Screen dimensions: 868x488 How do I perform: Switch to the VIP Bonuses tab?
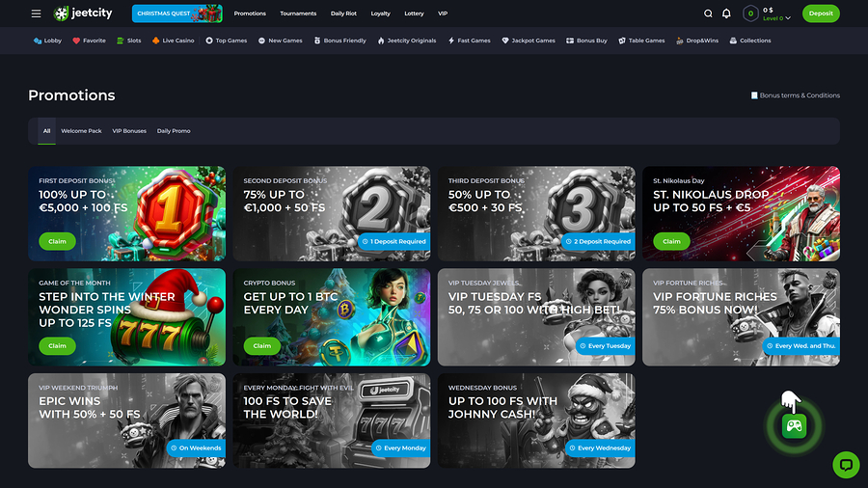pos(129,131)
